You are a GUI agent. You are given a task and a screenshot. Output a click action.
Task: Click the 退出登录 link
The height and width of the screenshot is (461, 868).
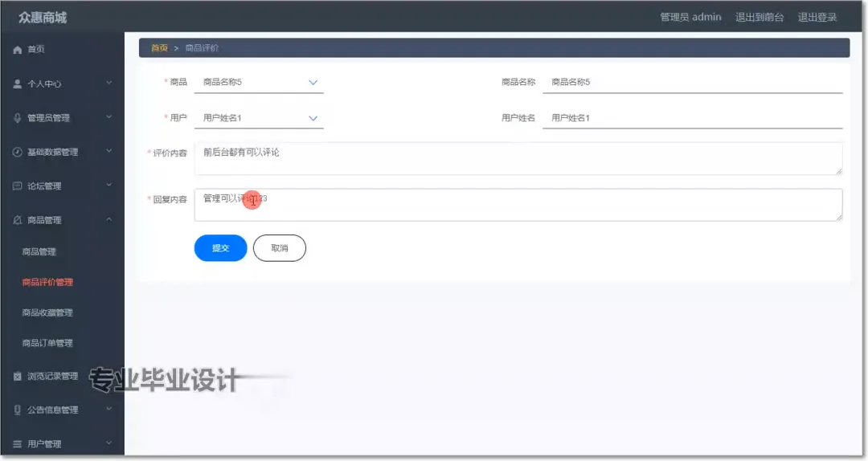[x=817, y=17]
